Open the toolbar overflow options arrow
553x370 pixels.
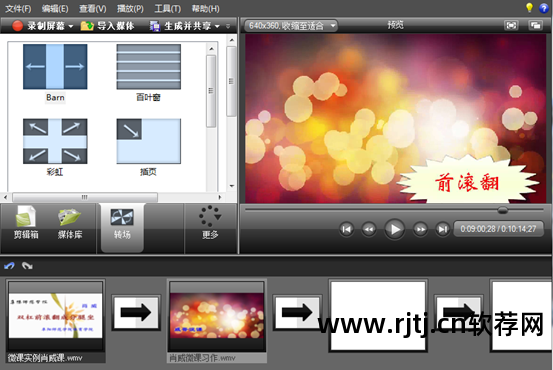228,26
